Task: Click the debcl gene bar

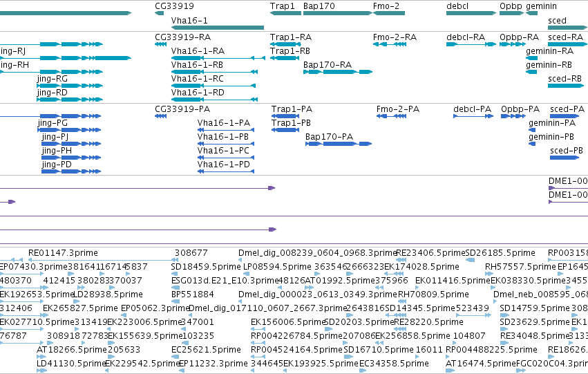Action: (x=471, y=13)
